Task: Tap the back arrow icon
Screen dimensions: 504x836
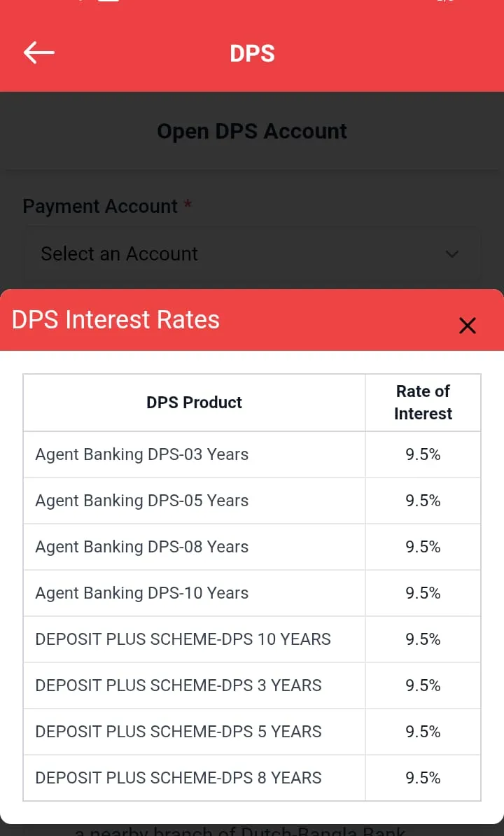Action: click(x=39, y=53)
